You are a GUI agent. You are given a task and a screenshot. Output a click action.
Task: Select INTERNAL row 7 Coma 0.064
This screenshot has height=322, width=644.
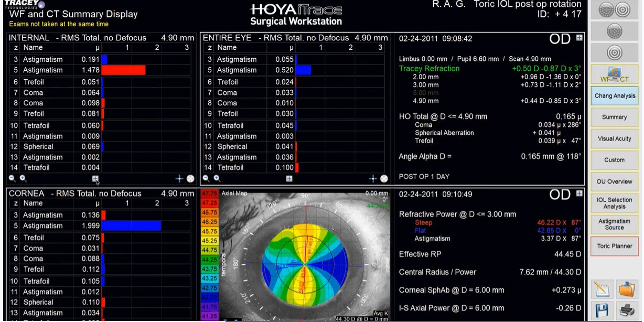tap(100, 93)
